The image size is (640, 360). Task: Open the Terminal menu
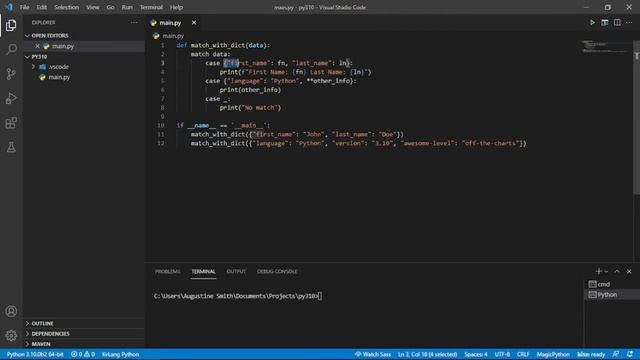click(151, 7)
